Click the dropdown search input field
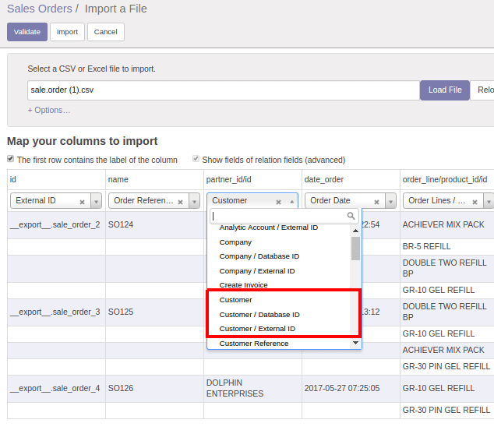The image size is (494, 448). [284, 216]
